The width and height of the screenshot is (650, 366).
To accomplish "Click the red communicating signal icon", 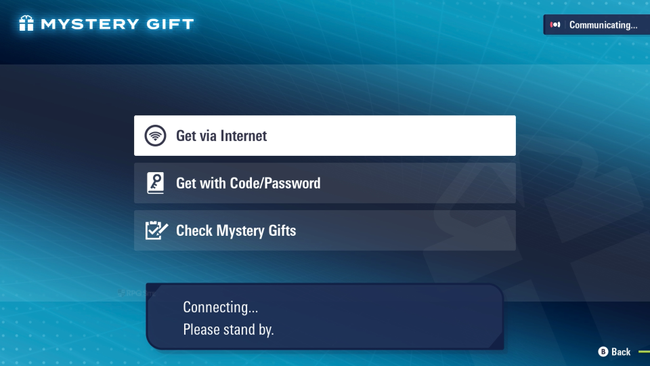I will pyautogui.click(x=555, y=25).
